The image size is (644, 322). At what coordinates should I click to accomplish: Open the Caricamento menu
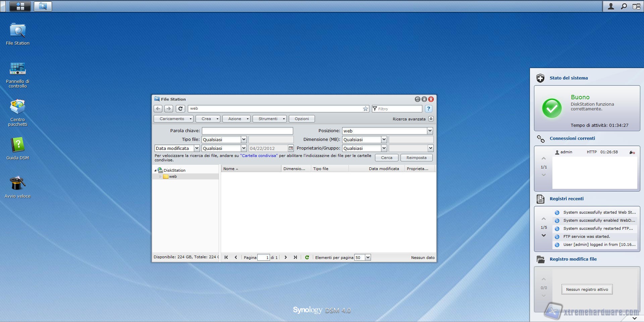point(173,119)
